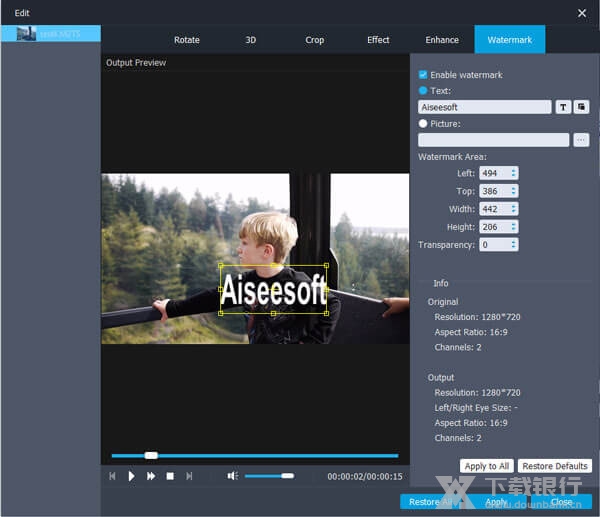Click the Apply to All button
Image resolution: width=600 pixels, height=517 pixels.
point(487,466)
